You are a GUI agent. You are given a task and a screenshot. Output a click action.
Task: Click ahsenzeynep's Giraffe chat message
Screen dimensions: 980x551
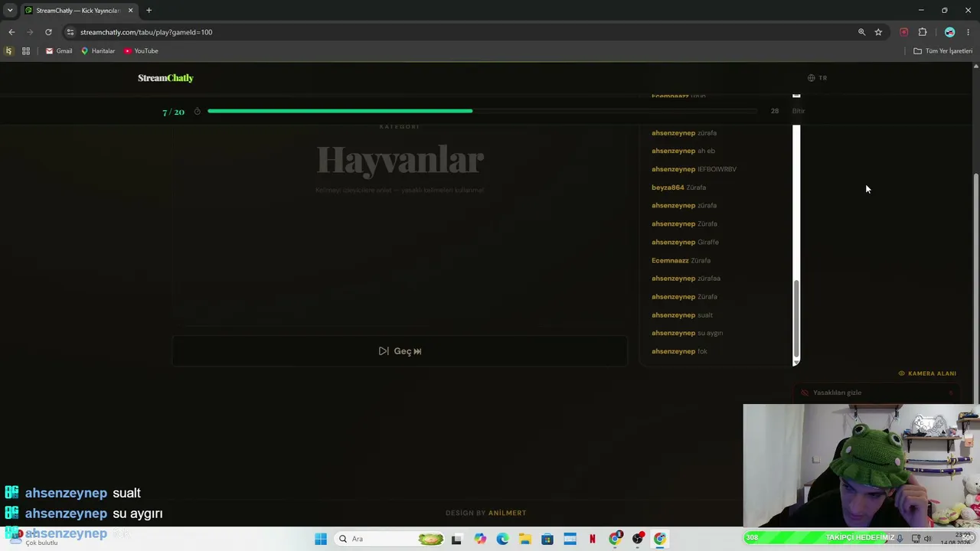[x=685, y=242]
